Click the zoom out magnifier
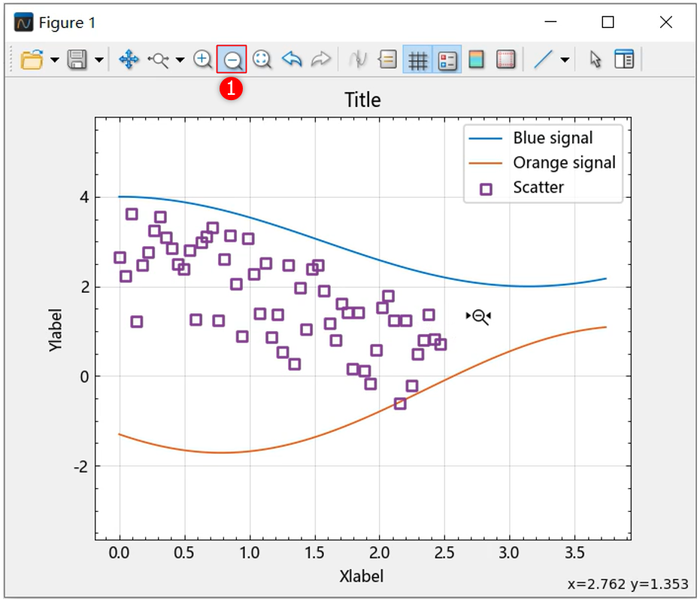This screenshot has width=700, height=602. click(x=232, y=59)
